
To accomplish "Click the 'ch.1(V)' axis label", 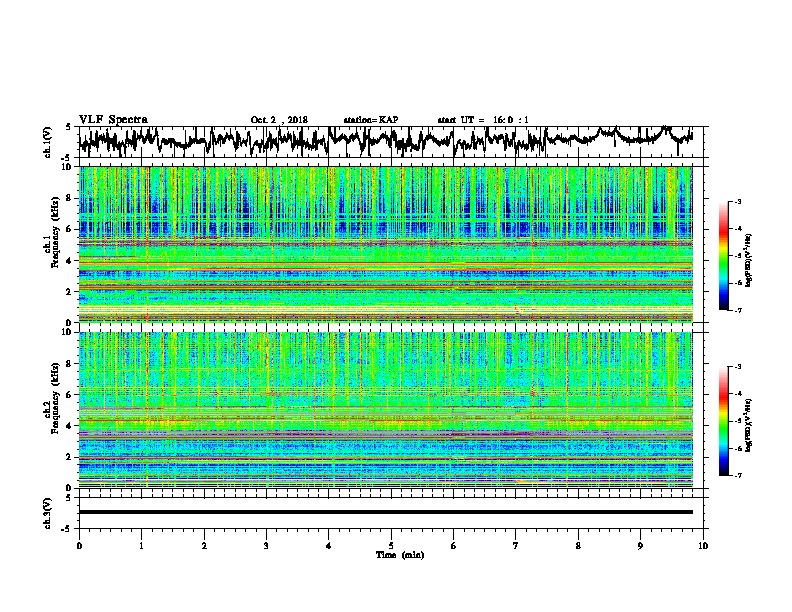I will 48,142.
